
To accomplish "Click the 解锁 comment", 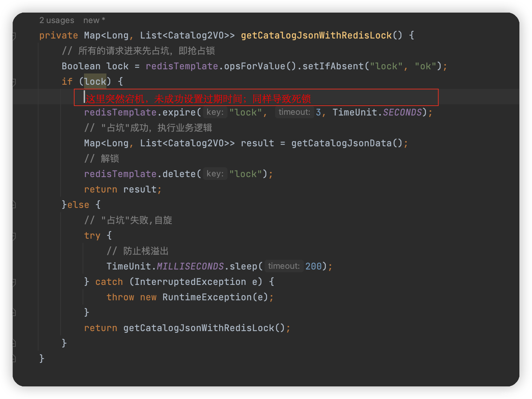I will 101,159.
